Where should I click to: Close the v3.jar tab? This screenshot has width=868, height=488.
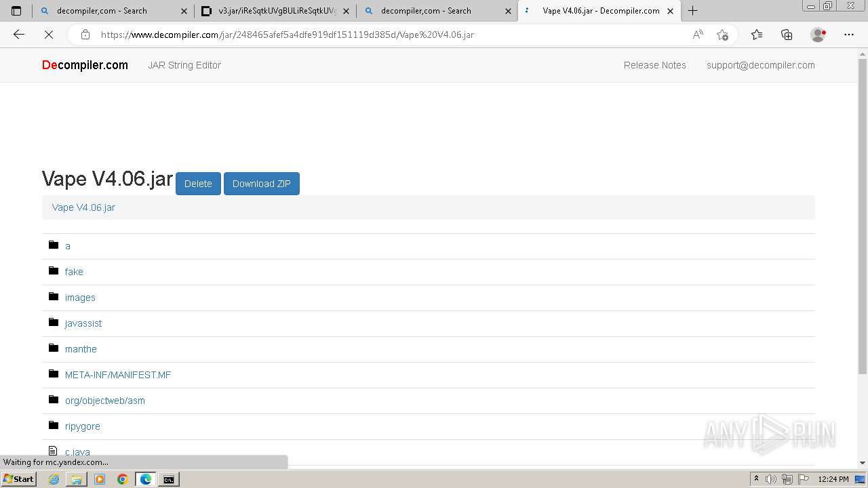(x=346, y=11)
